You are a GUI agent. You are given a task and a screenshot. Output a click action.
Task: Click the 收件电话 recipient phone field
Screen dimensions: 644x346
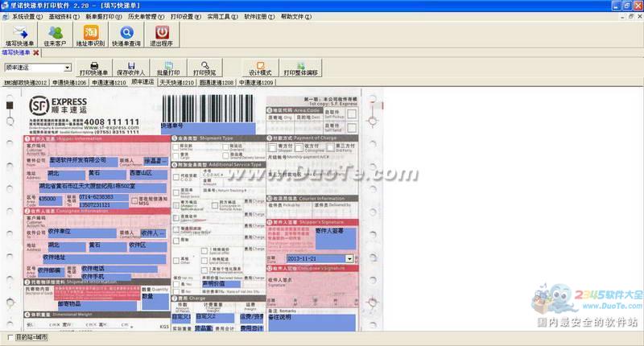(x=119, y=270)
